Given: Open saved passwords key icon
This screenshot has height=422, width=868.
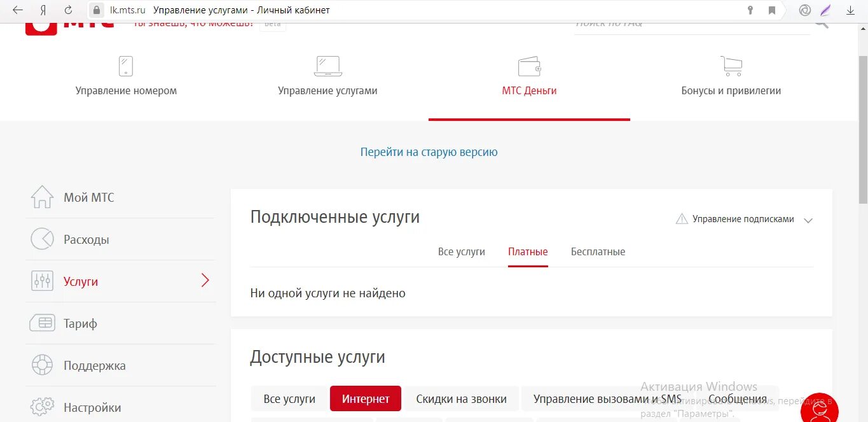Looking at the screenshot, I should click(x=750, y=10).
